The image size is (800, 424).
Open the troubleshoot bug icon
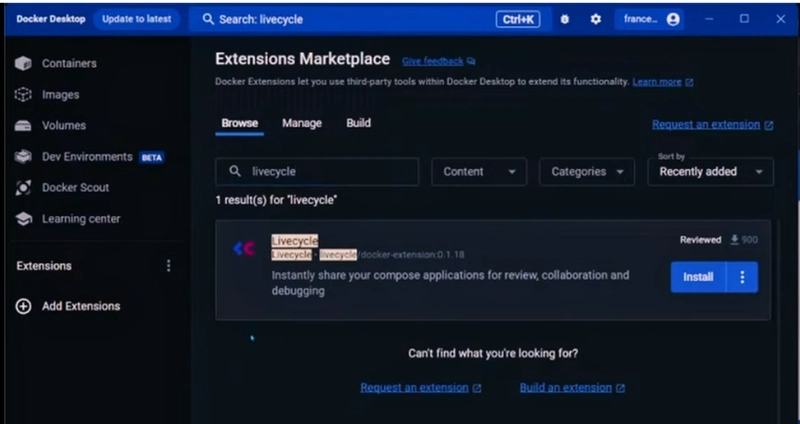click(x=564, y=19)
